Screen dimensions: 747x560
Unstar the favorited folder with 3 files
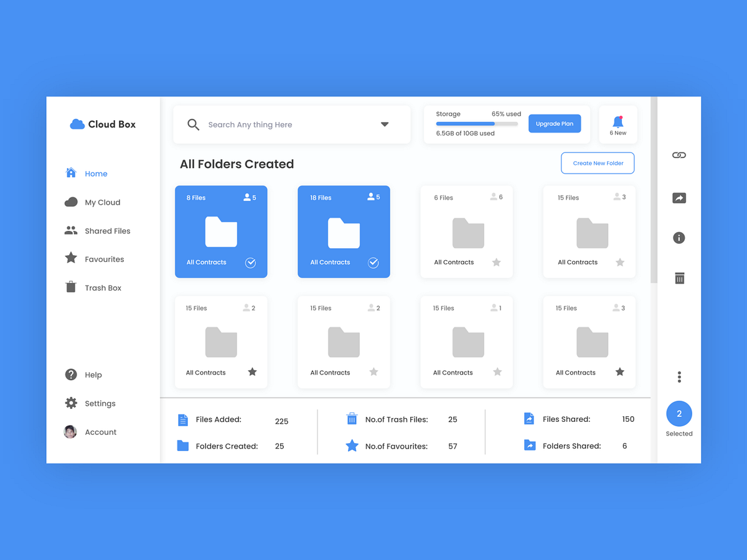tap(619, 371)
